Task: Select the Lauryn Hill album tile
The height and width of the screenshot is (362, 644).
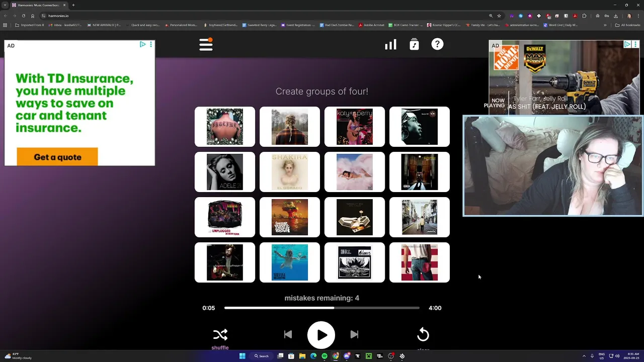Action: coord(420,127)
